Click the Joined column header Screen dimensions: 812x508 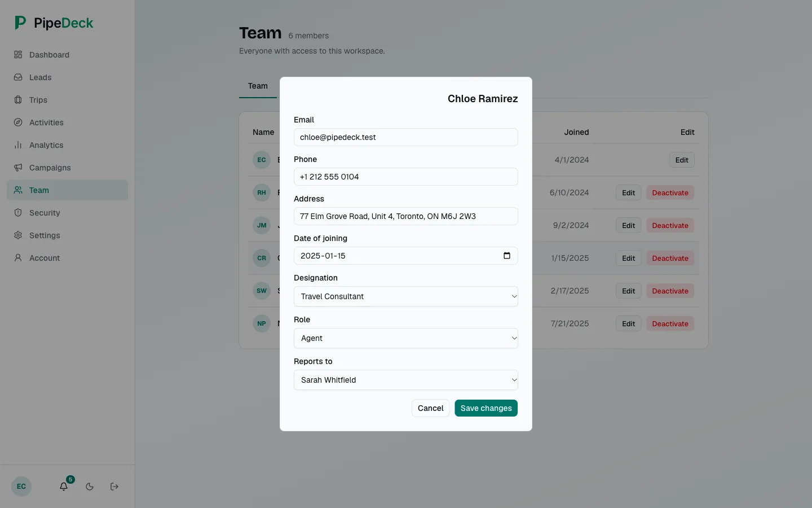tap(576, 132)
